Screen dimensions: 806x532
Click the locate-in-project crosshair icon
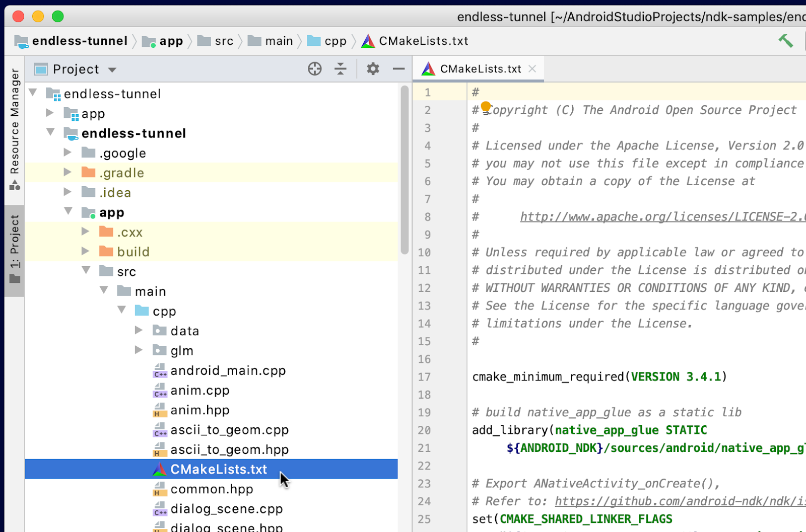click(315, 69)
